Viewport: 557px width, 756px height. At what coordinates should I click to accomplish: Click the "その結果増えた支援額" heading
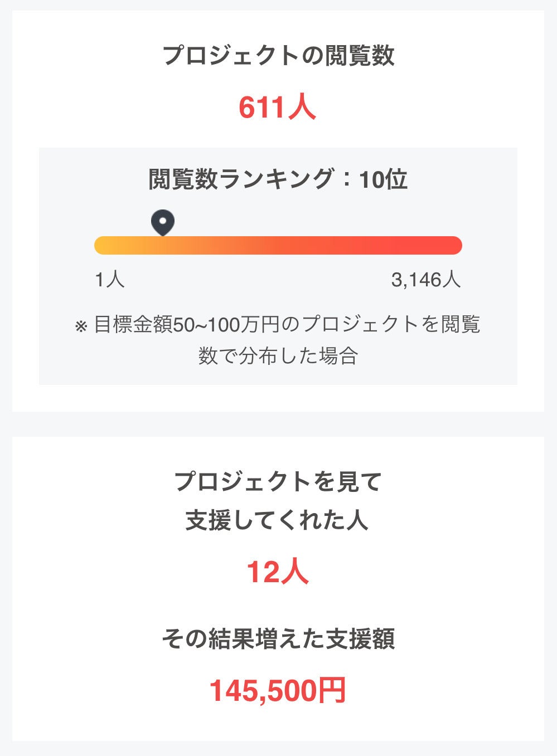(278, 638)
